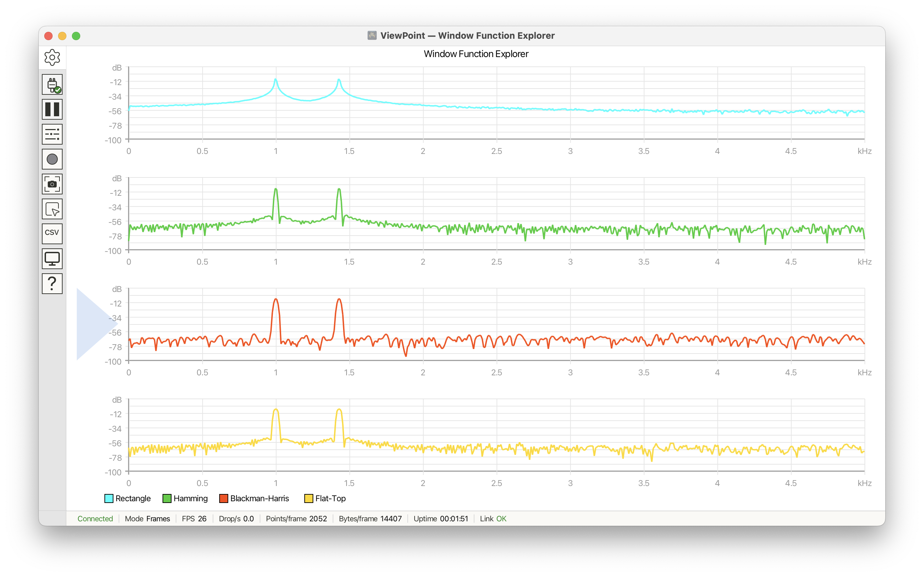Pause the live stream
This screenshot has width=924, height=577.
(x=52, y=109)
